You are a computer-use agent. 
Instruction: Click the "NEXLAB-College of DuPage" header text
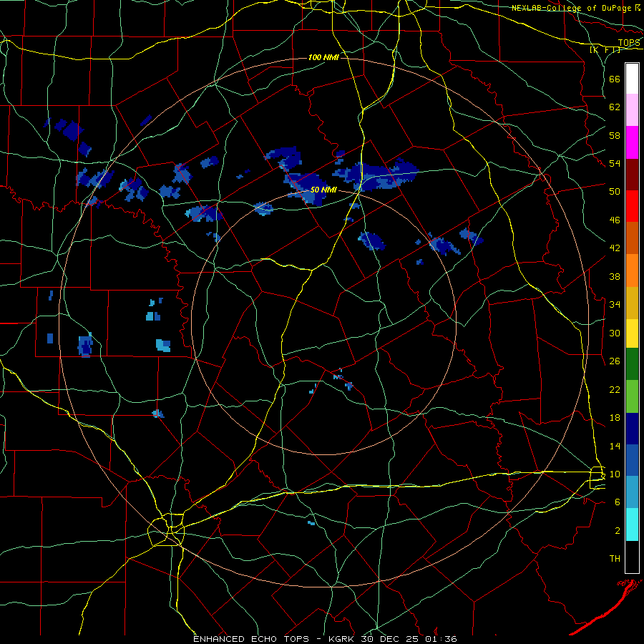point(572,8)
